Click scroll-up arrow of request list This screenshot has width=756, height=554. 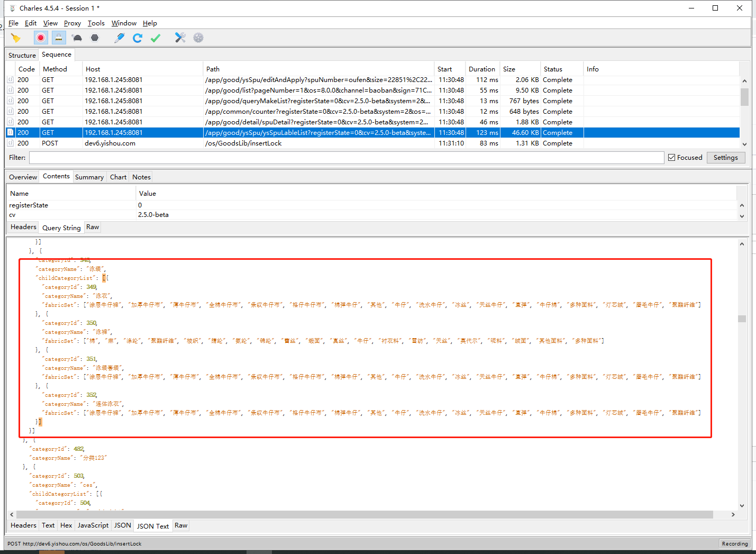pos(744,81)
